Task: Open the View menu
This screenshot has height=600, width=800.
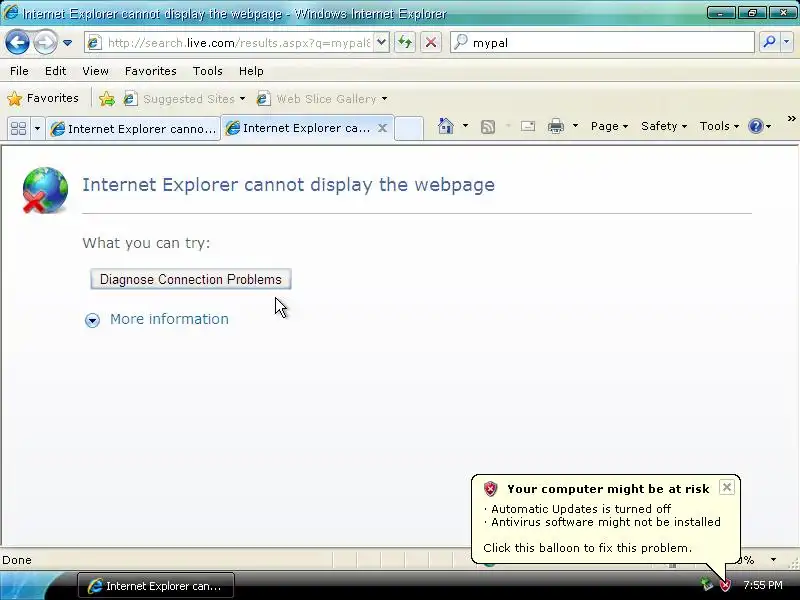Action: click(x=95, y=71)
